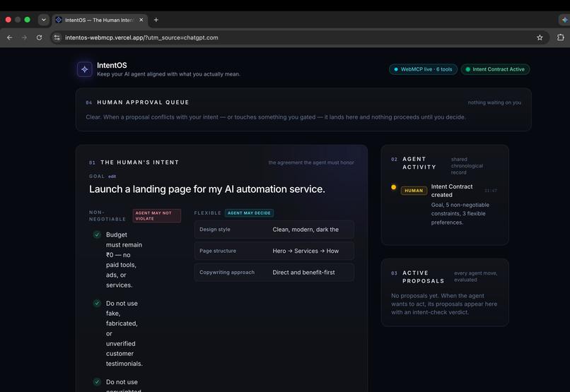This screenshot has height=392, width=570.
Task: Toggle the third Do not use constraint checkmark
Action: coord(97,382)
